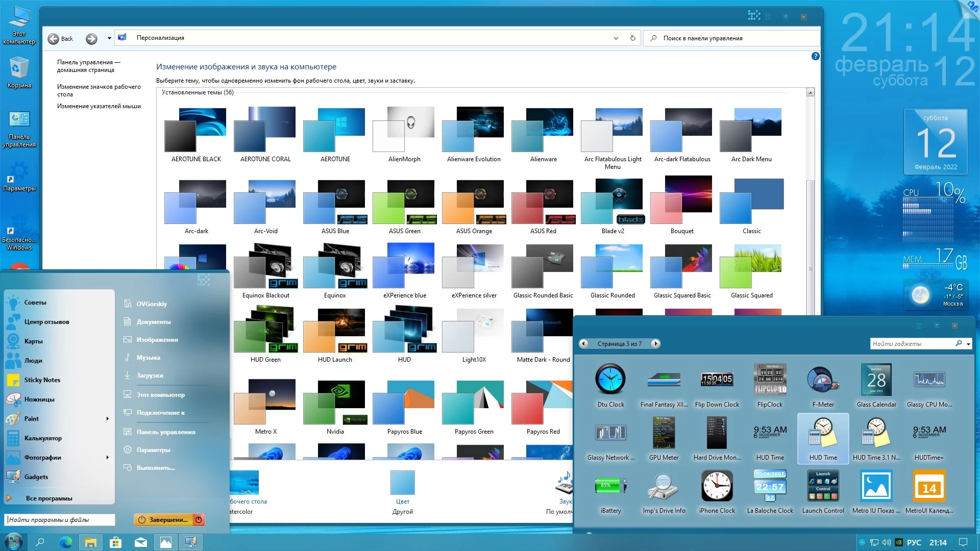Launch Paint from the start menu
980x551 pixels.
32,419
